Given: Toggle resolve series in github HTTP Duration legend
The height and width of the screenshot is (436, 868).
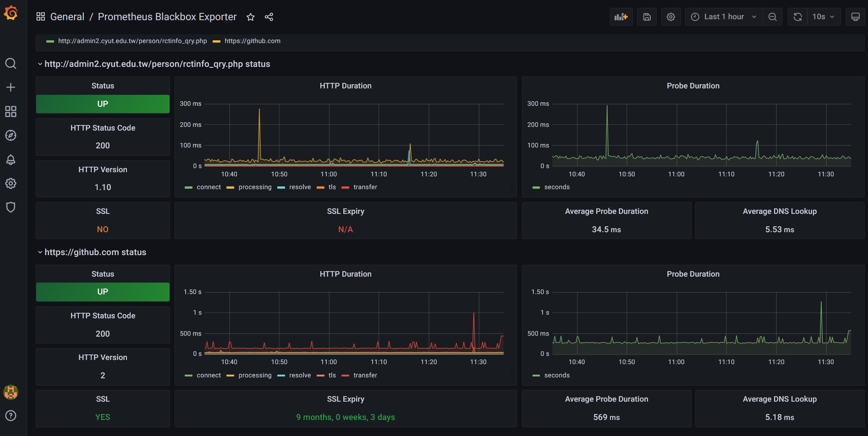Looking at the screenshot, I should click(300, 375).
